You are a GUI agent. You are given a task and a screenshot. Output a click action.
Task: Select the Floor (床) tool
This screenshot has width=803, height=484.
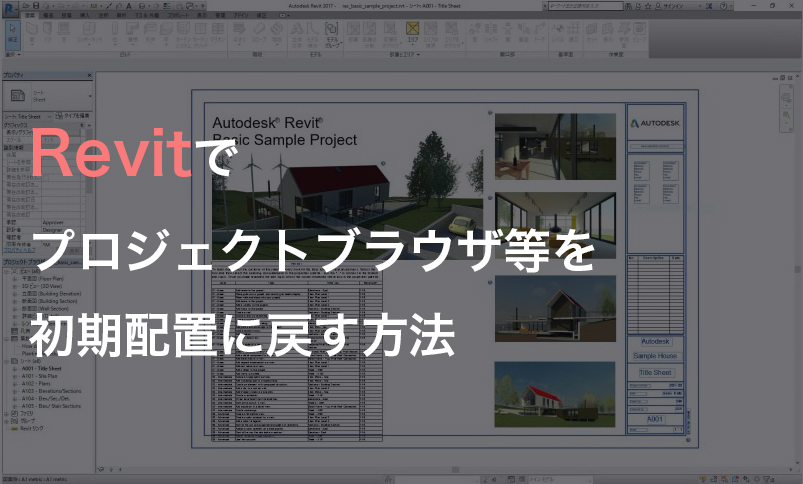(x=166, y=33)
